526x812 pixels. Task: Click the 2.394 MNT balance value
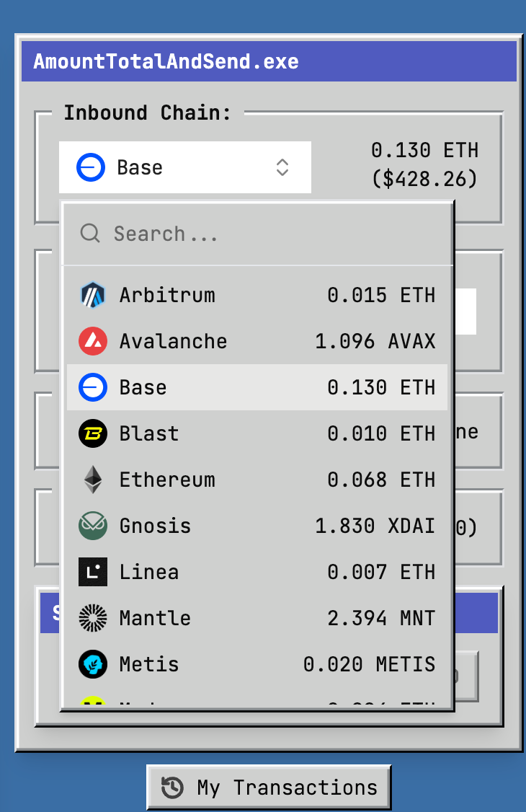[x=381, y=618]
